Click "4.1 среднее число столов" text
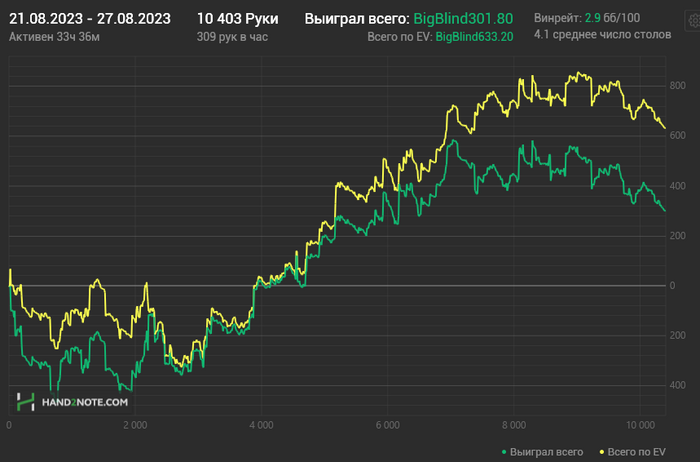The height and width of the screenshot is (462, 700). pyautogui.click(x=602, y=35)
